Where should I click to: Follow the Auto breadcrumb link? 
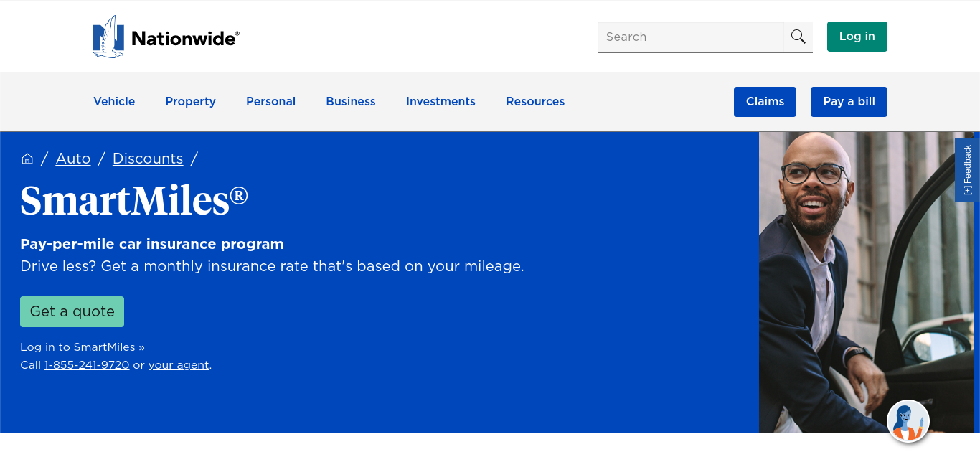pos(72,159)
